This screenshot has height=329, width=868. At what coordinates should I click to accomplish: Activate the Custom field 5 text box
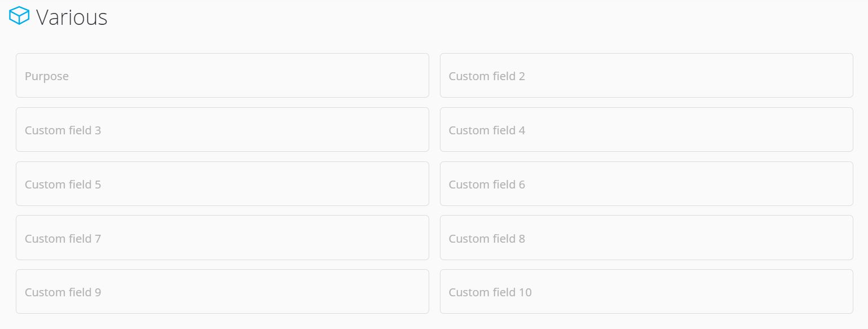222,184
